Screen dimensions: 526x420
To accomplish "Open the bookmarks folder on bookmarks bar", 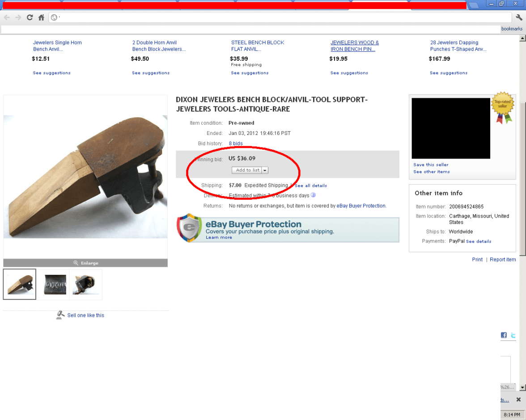I will tap(512, 29).
